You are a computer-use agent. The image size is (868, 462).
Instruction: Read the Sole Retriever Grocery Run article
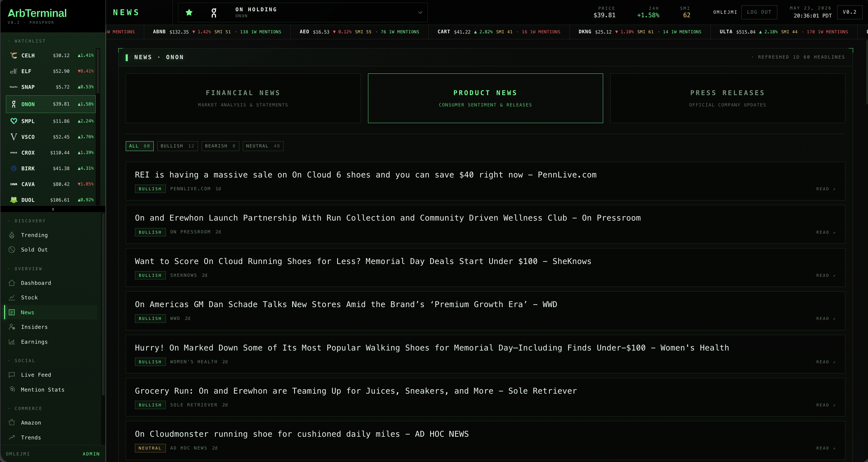[825, 405]
